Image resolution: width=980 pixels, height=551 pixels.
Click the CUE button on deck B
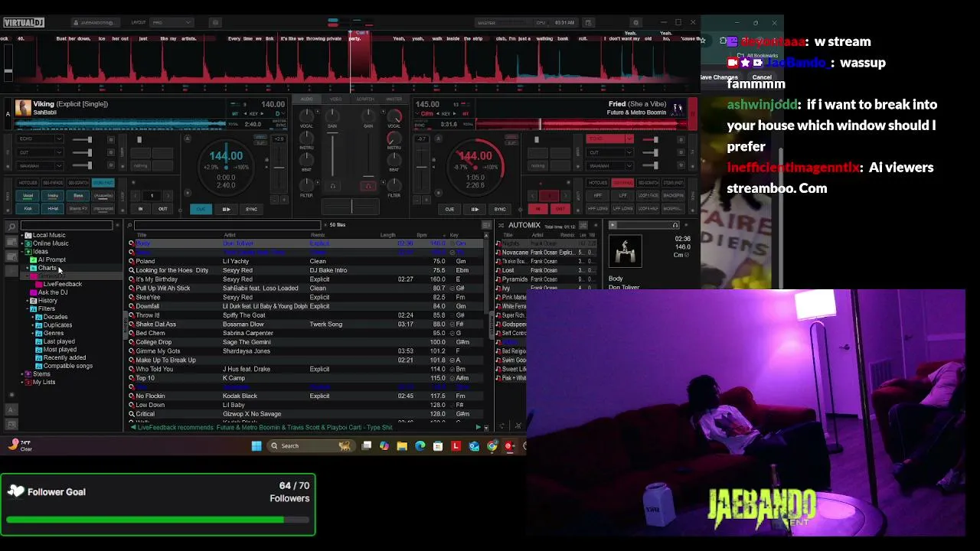(449, 209)
